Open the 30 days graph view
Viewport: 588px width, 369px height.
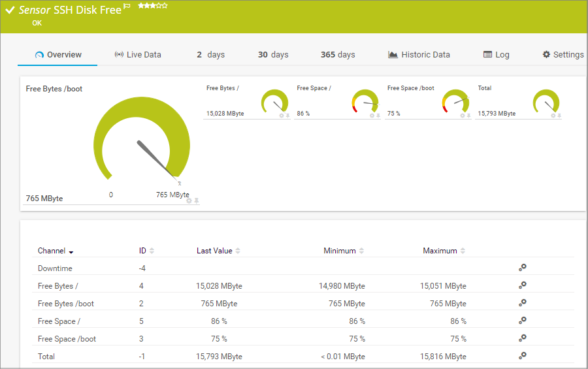coord(273,55)
